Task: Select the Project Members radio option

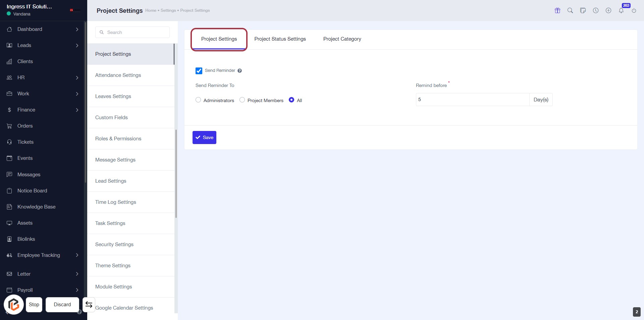Action: pos(242,100)
